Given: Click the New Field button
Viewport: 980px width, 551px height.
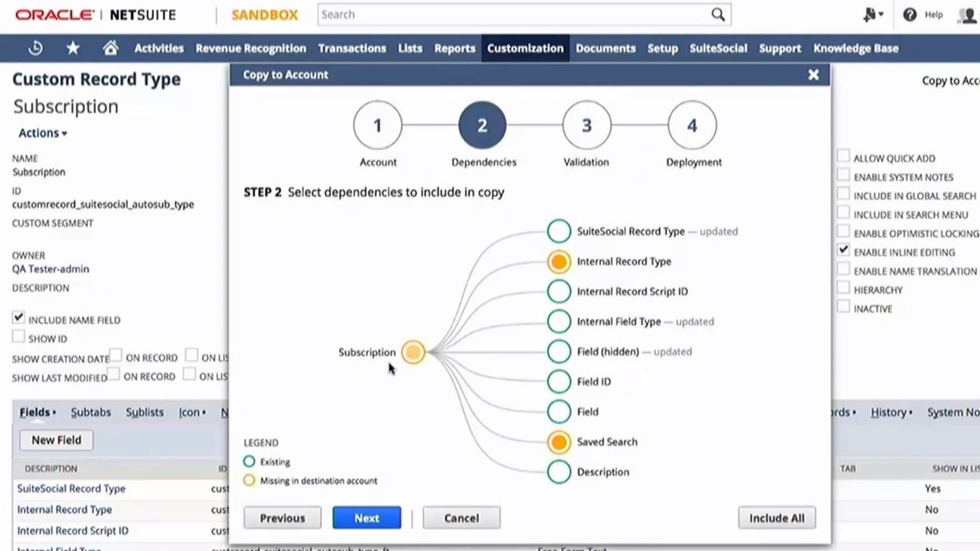Looking at the screenshot, I should coord(56,440).
